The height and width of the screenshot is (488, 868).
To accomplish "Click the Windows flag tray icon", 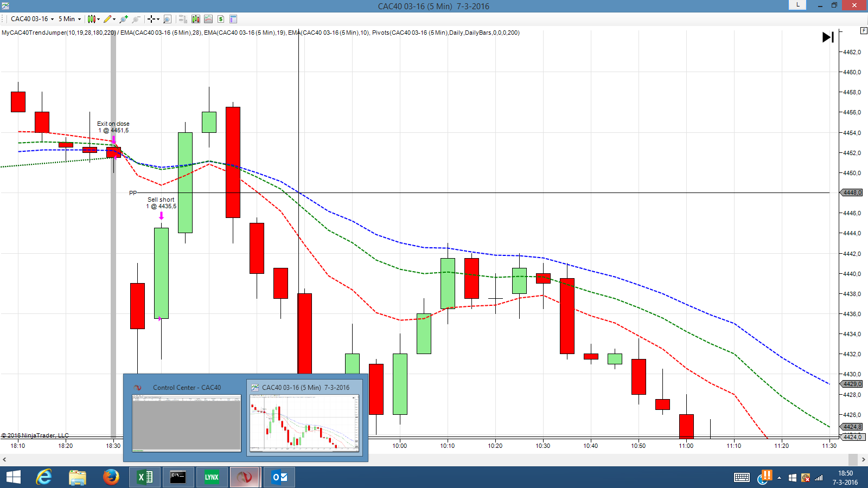I will click(x=793, y=478).
